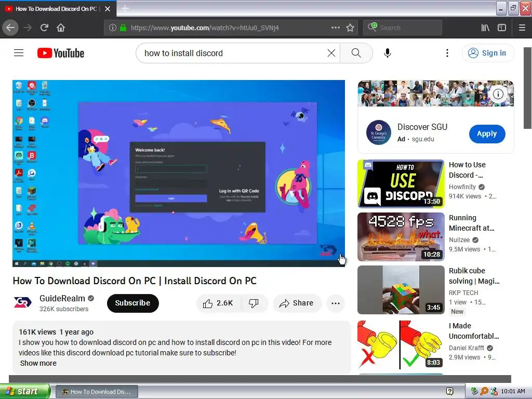This screenshot has width=532, height=399.
Task: Toggle the browser sidebar icon
Action: coord(502,28)
